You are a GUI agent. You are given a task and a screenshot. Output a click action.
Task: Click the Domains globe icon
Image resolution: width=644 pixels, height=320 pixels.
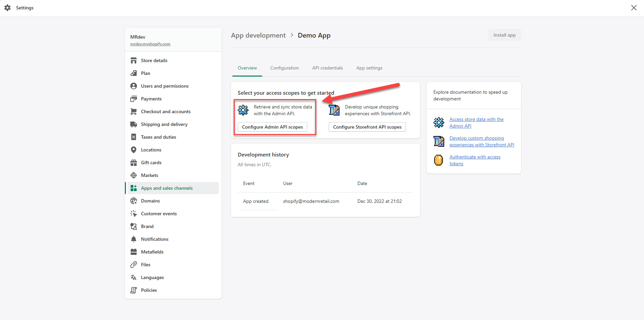coord(134,201)
